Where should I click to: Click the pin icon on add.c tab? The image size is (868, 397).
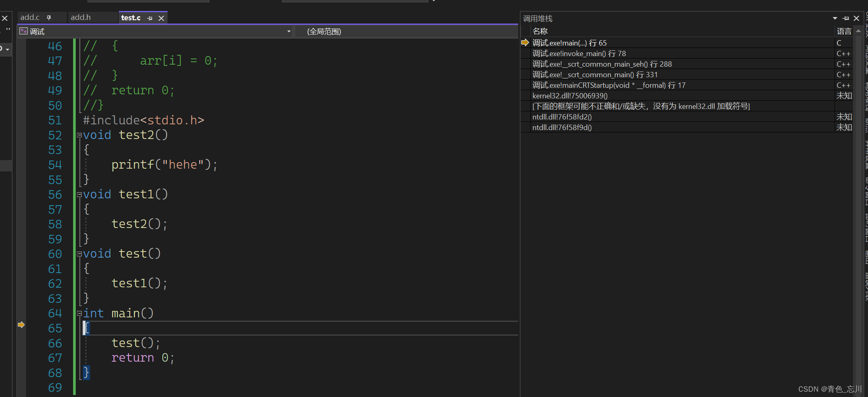[49, 17]
